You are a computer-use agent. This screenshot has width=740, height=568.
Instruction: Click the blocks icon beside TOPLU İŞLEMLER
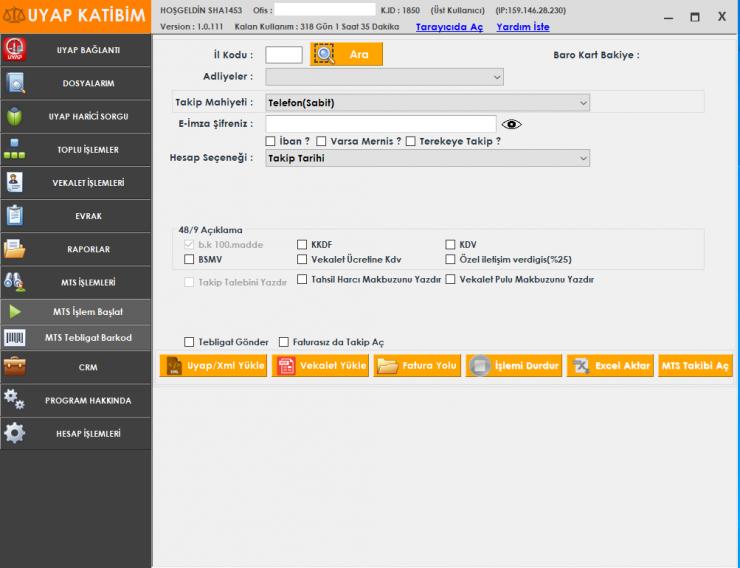[x=15, y=149]
